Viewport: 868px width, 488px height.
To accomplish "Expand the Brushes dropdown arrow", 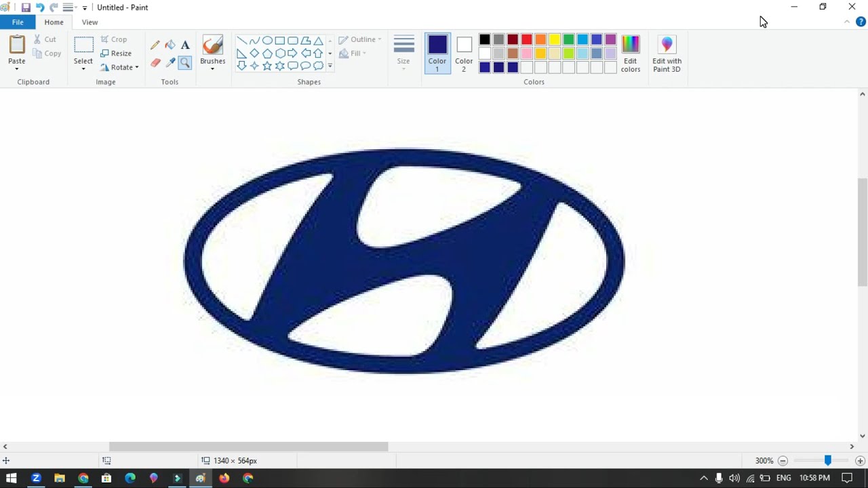I will click(x=212, y=68).
